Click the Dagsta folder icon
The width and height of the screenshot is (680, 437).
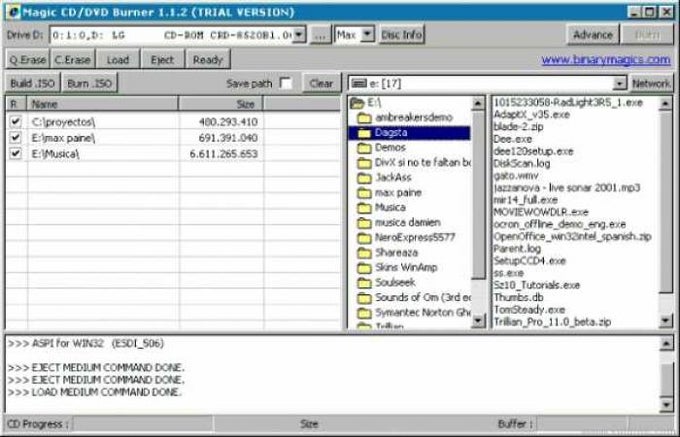click(364, 133)
